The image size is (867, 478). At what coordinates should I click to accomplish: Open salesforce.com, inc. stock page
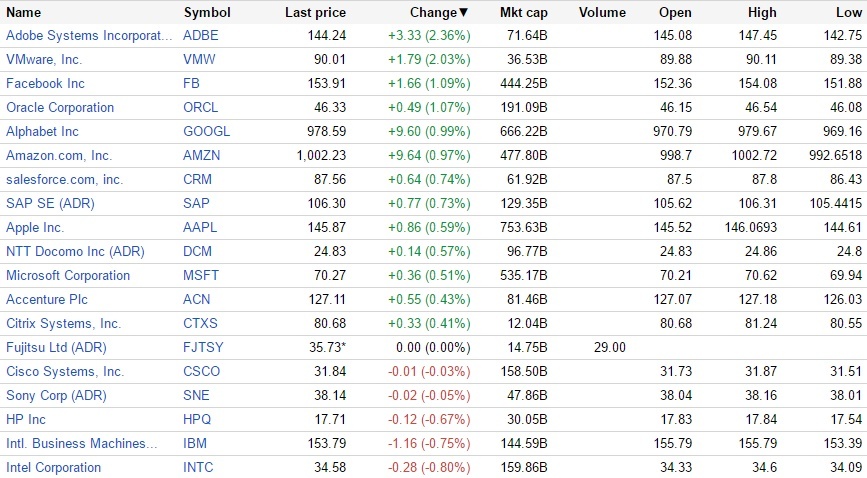64,179
